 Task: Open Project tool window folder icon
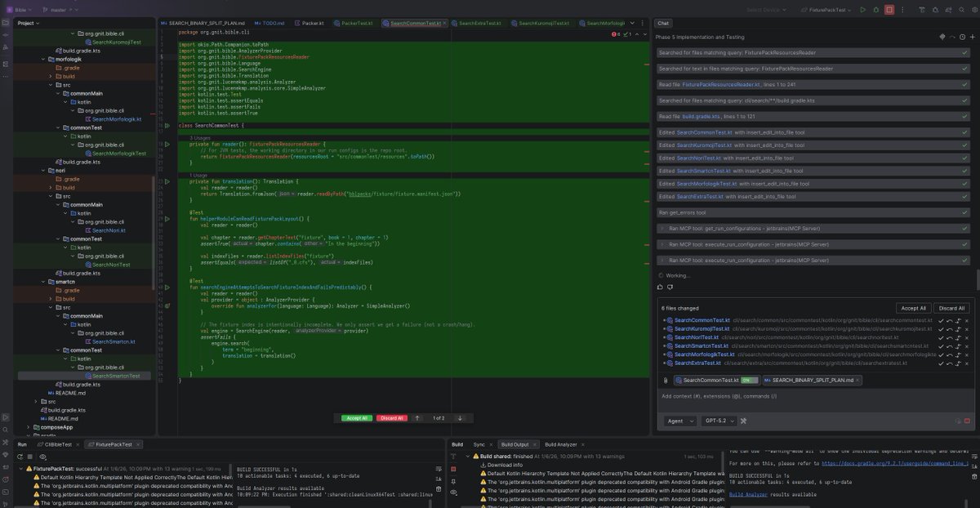(x=6, y=23)
